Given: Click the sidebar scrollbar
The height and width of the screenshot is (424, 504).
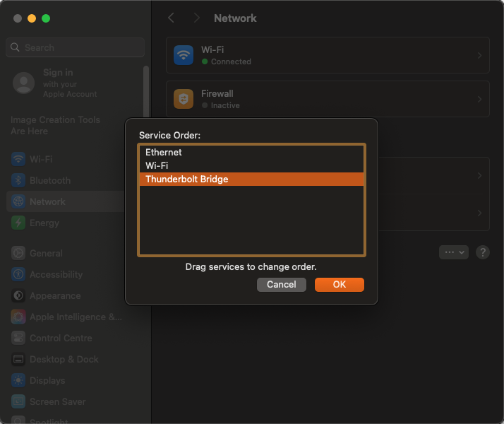Looking at the screenshot, I should pos(146,92).
